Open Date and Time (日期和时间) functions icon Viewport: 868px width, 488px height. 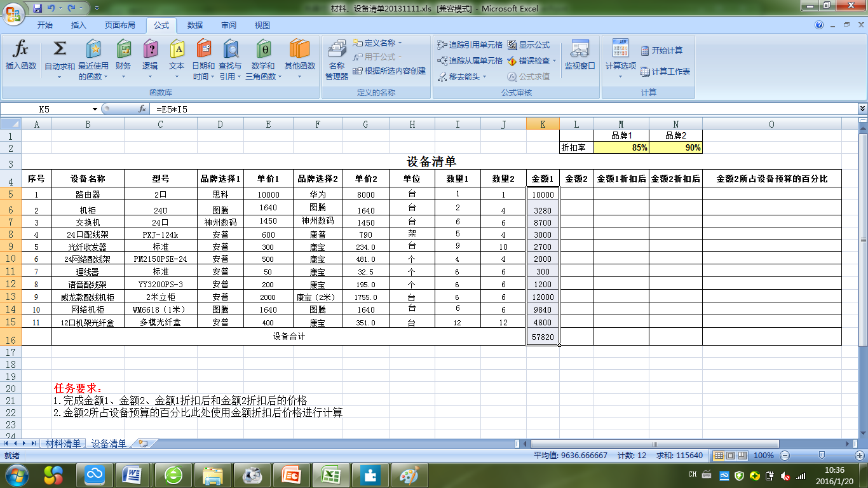pyautogui.click(x=203, y=49)
